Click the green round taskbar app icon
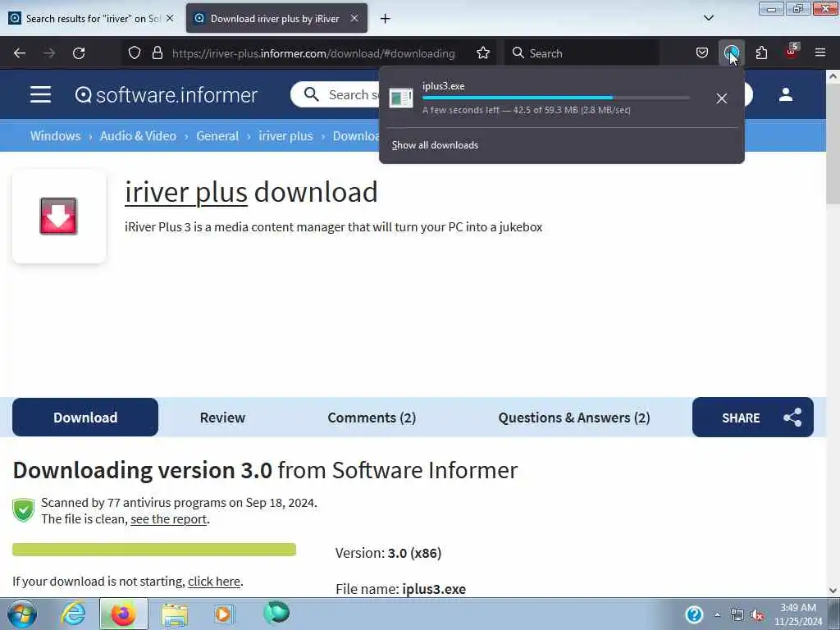The height and width of the screenshot is (630, 840). [276, 613]
